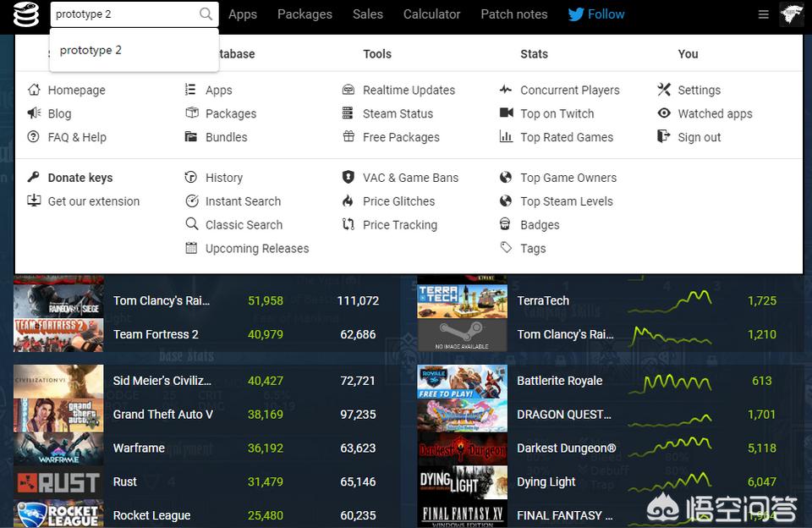Click the search magnifier icon

206,14
